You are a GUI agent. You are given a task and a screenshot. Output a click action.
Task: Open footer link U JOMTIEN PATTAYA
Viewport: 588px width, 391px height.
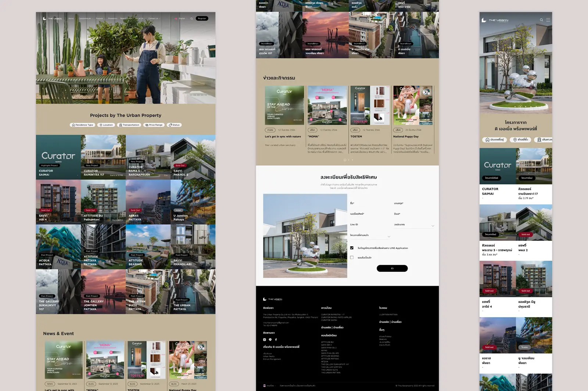(388, 315)
